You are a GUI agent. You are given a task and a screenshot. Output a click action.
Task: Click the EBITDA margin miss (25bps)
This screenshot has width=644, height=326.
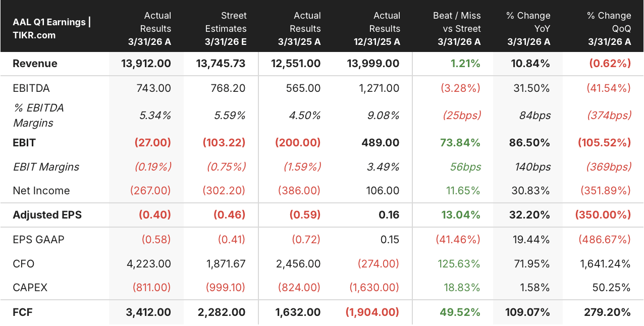coord(462,116)
